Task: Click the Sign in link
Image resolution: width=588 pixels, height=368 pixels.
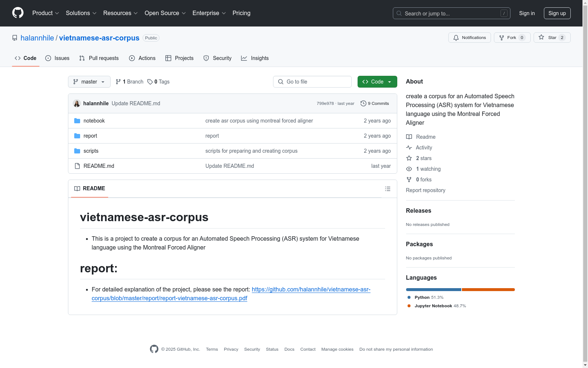Action: (x=527, y=13)
